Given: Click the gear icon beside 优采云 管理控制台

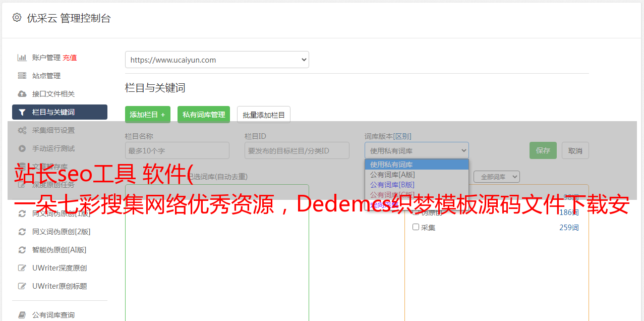Looking at the screenshot, I should pos(17,18).
